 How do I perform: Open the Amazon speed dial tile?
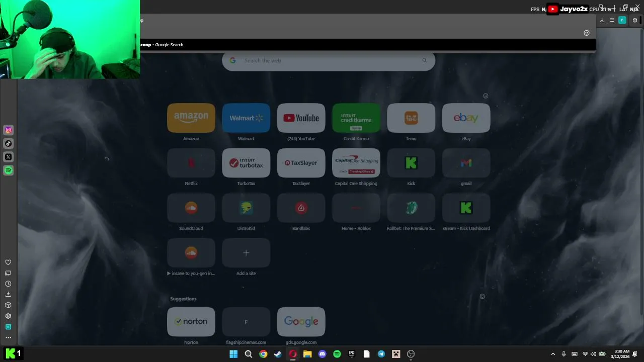click(191, 118)
